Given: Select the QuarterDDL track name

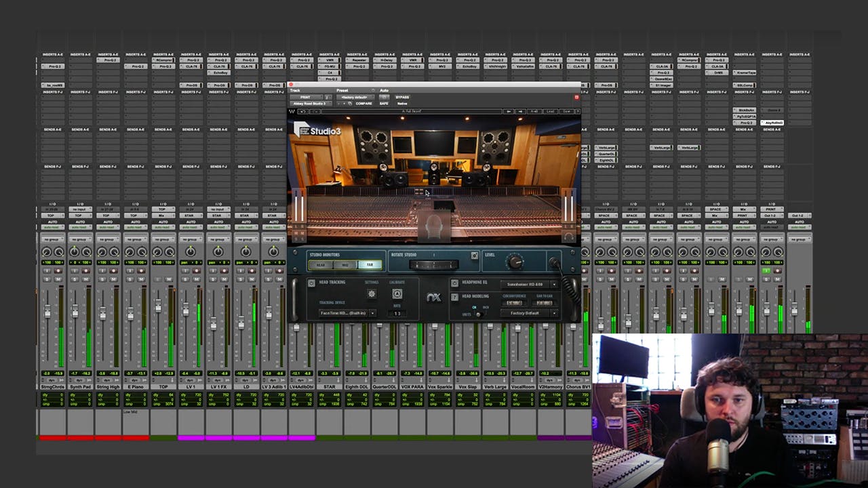Looking at the screenshot, I should click(x=384, y=387).
